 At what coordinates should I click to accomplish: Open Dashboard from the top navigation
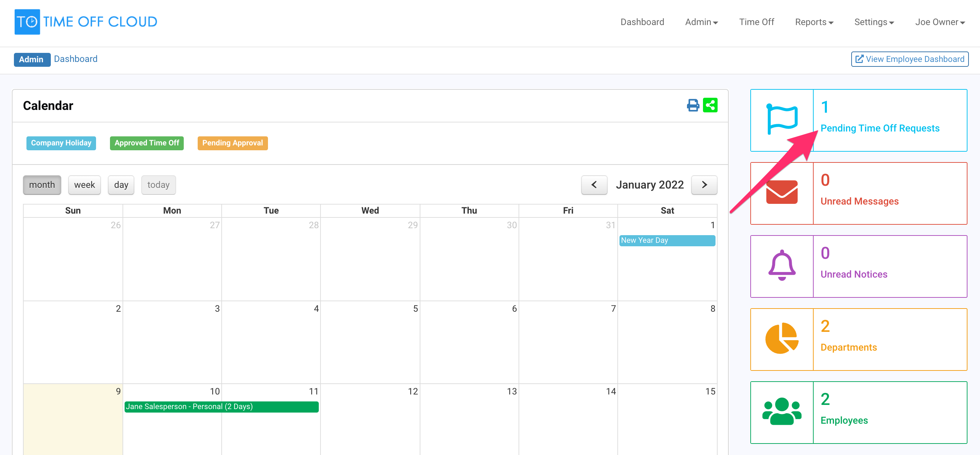642,22
